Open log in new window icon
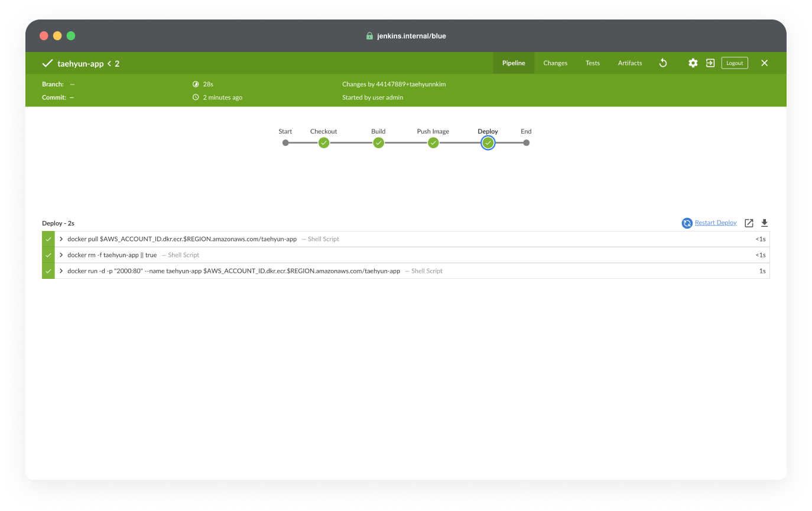The width and height of the screenshot is (812, 511). tap(749, 223)
